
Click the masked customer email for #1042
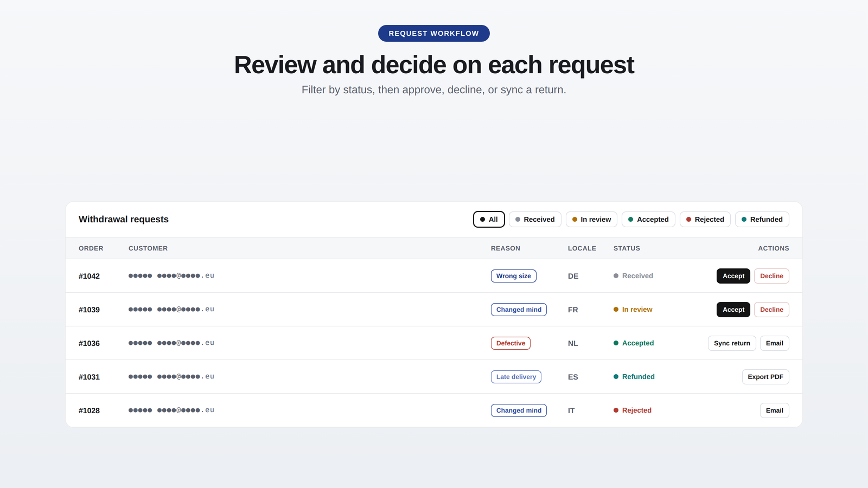pos(171,275)
